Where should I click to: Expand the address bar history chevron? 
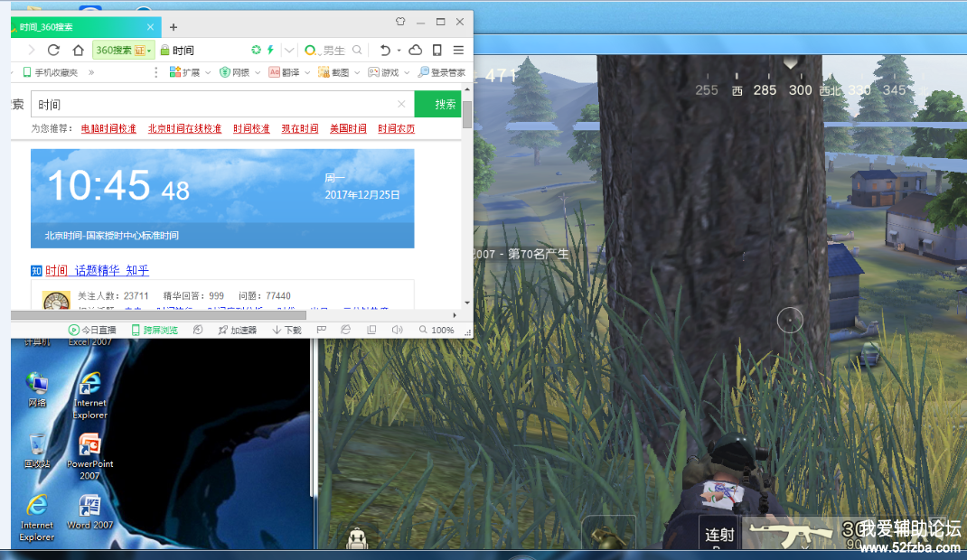click(x=289, y=50)
